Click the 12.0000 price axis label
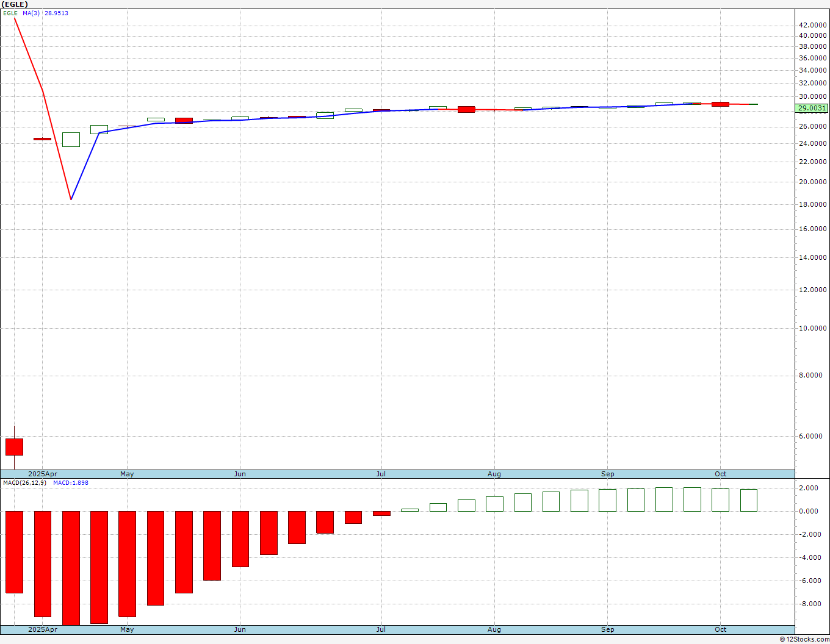830x644 pixels. [x=812, y=290]
